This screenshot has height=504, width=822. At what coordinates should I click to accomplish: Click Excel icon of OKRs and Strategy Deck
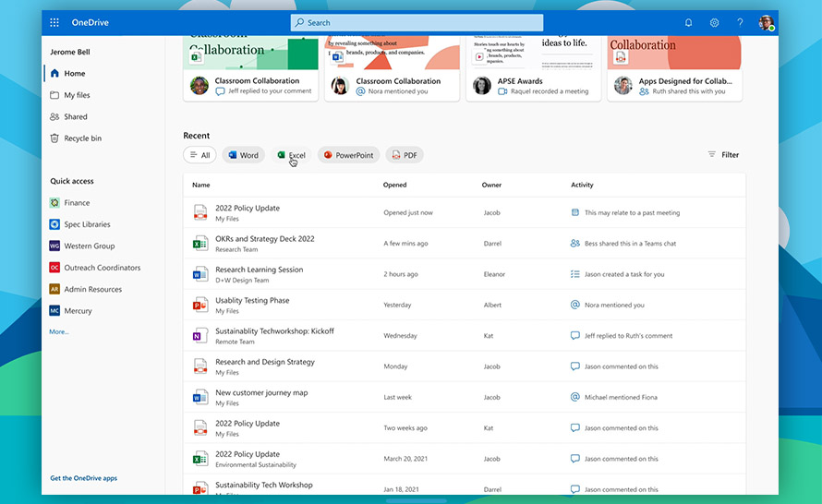coord(200,244)
